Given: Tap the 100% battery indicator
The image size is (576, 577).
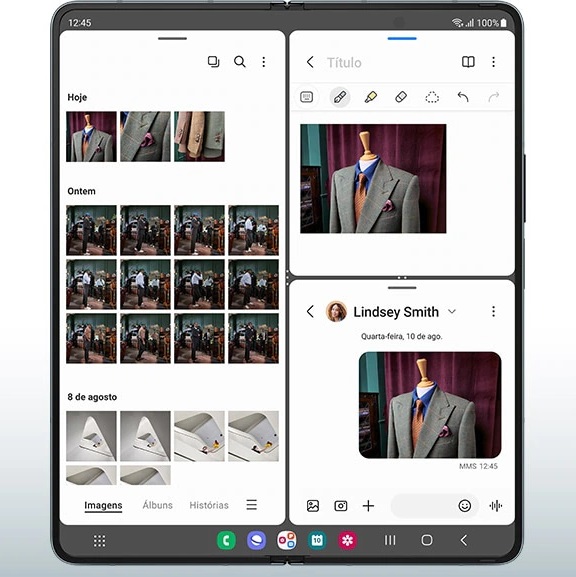Looking at the screenshot, I should tap(492, 23).
